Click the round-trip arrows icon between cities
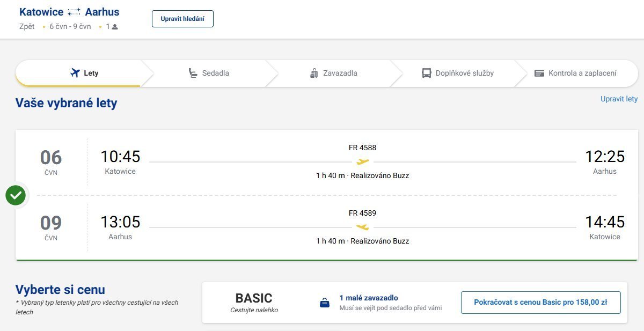This screenshot has height=331, width=644. click(x=74, y=12)
